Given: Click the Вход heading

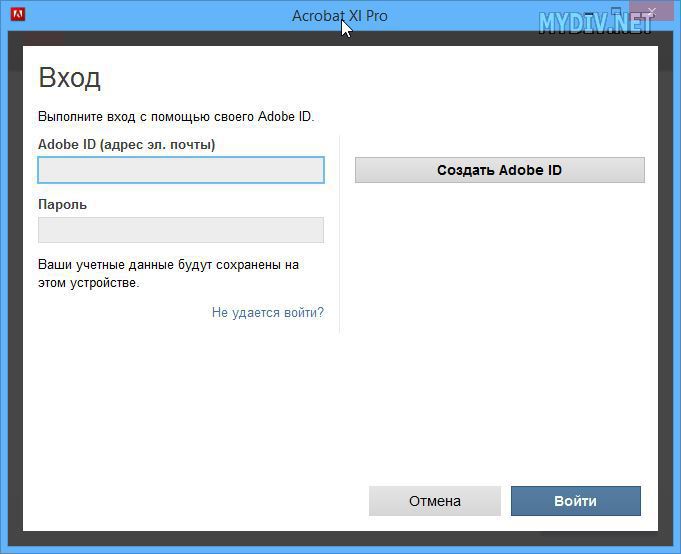Looking at the screenshot, I should tap(69, 78).
